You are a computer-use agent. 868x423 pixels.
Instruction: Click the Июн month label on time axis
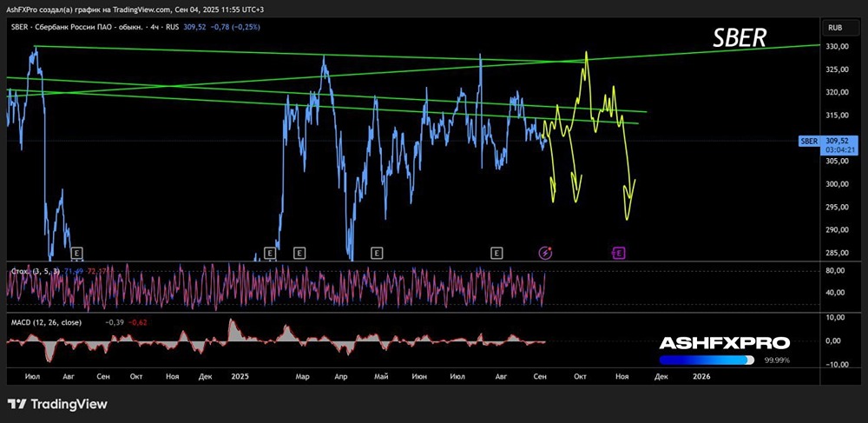[x=419, y=376]
